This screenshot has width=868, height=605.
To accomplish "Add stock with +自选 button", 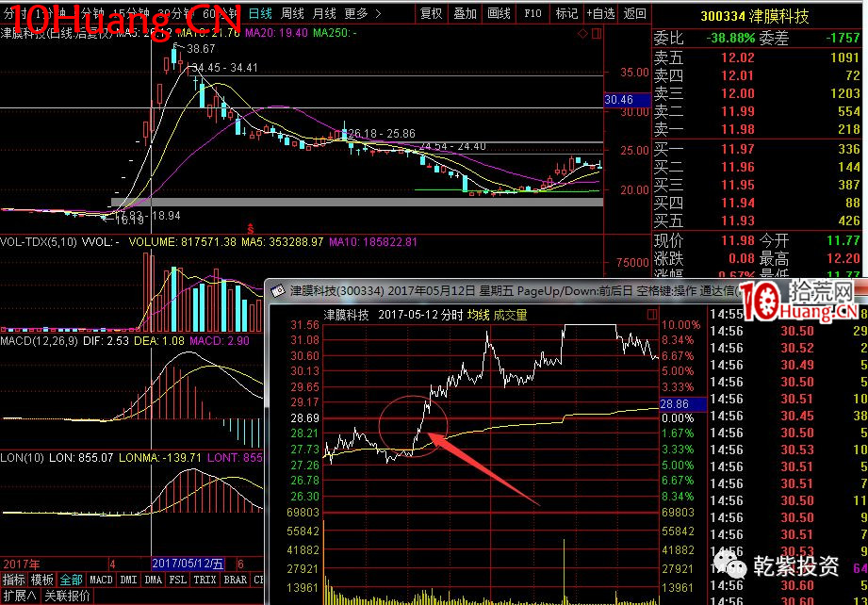I will coord(600,13).
